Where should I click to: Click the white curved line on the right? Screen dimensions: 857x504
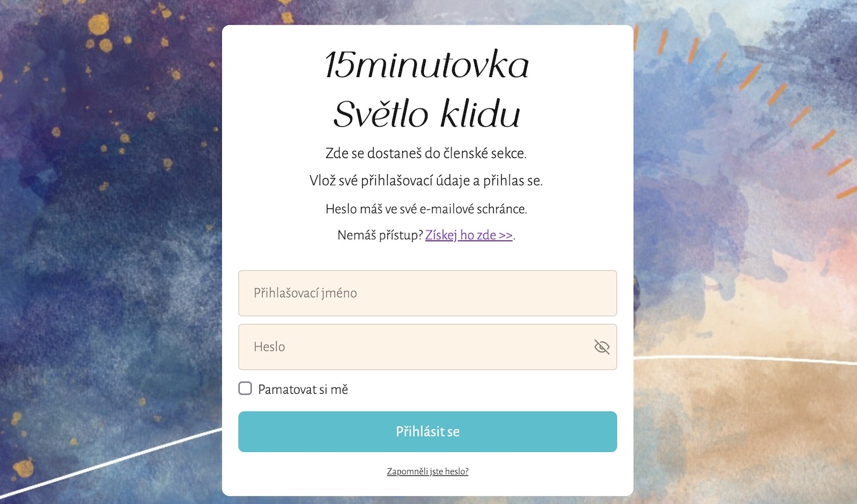(x=743, y=358)
